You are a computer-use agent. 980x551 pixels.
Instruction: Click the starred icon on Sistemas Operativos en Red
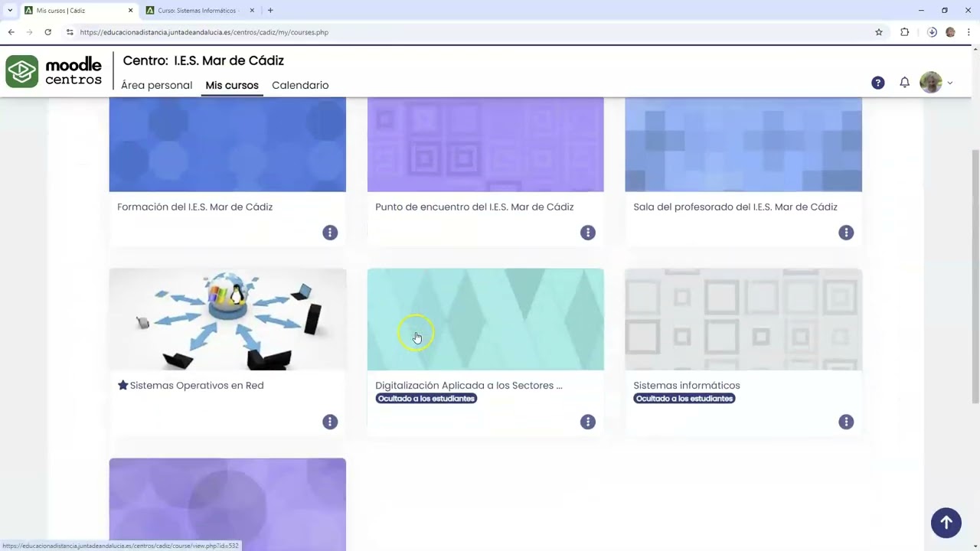pos(122,385)
